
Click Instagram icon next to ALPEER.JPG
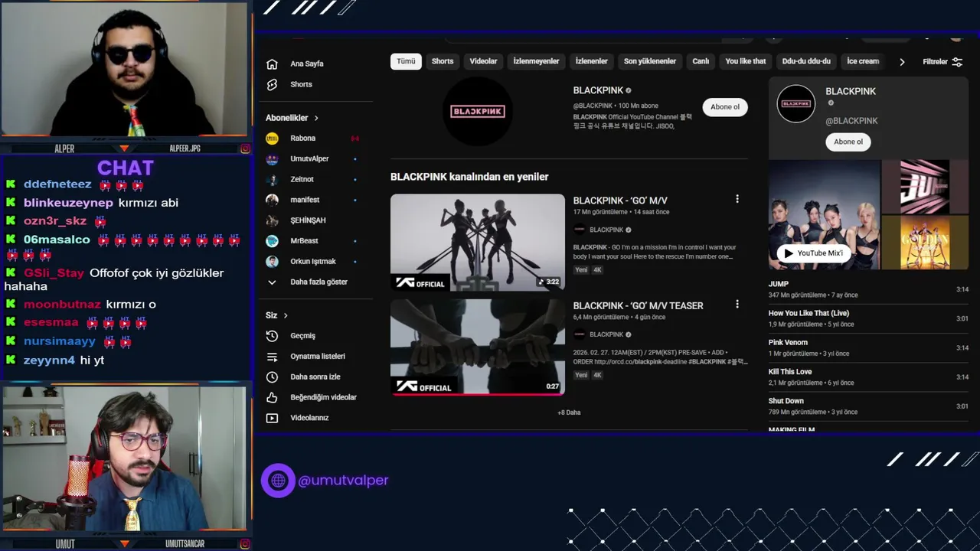coord(245,148)
